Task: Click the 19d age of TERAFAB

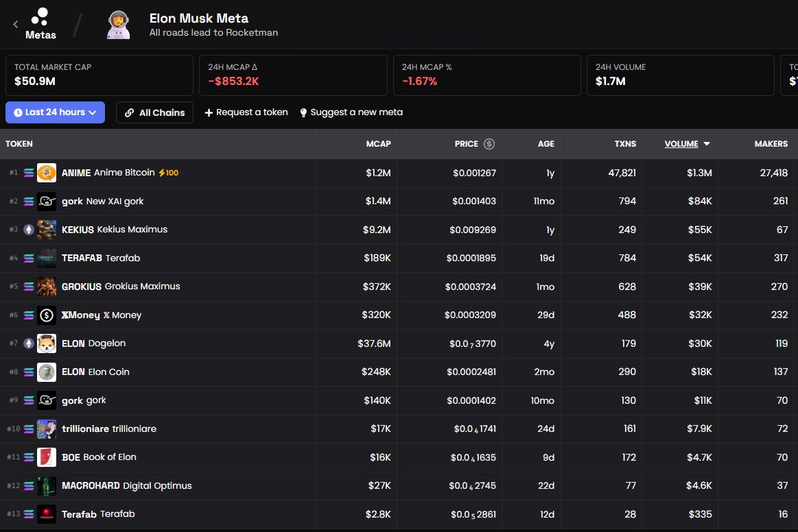Action: coord(547,258)
